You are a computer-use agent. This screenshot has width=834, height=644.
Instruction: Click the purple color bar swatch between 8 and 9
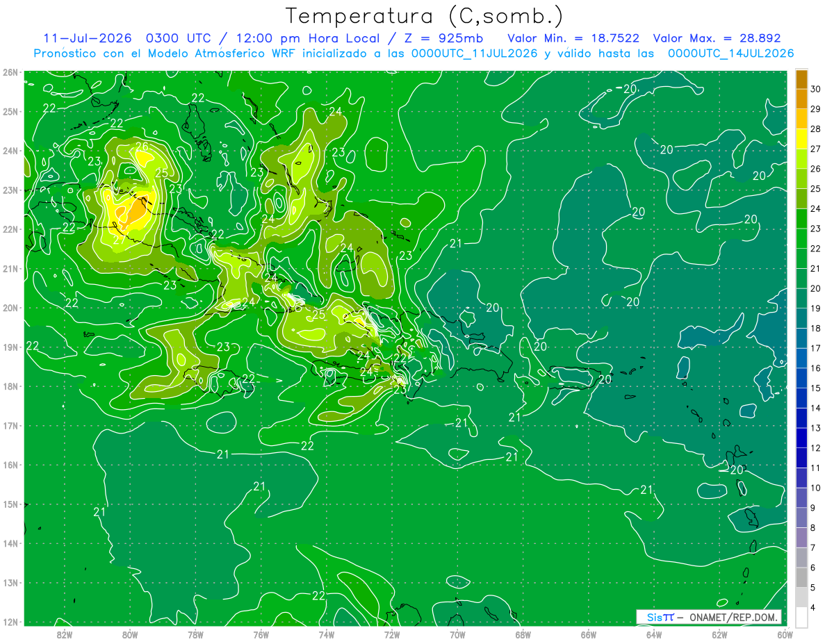(x=801, y=518)
